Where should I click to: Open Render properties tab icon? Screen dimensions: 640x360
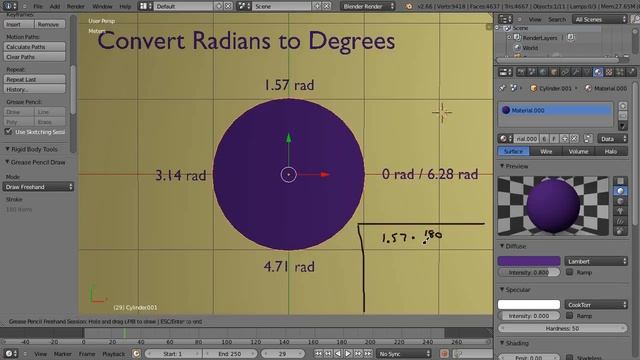521,72
